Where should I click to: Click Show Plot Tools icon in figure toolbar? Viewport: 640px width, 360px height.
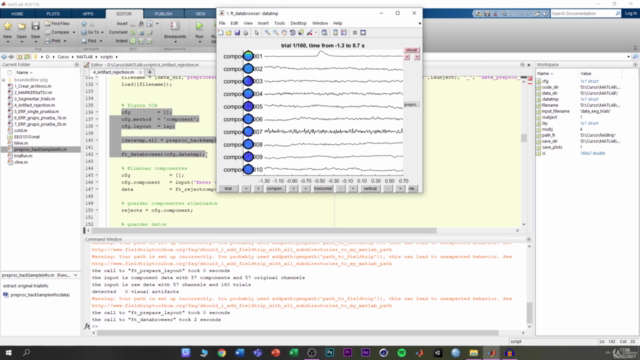point(363,33)
